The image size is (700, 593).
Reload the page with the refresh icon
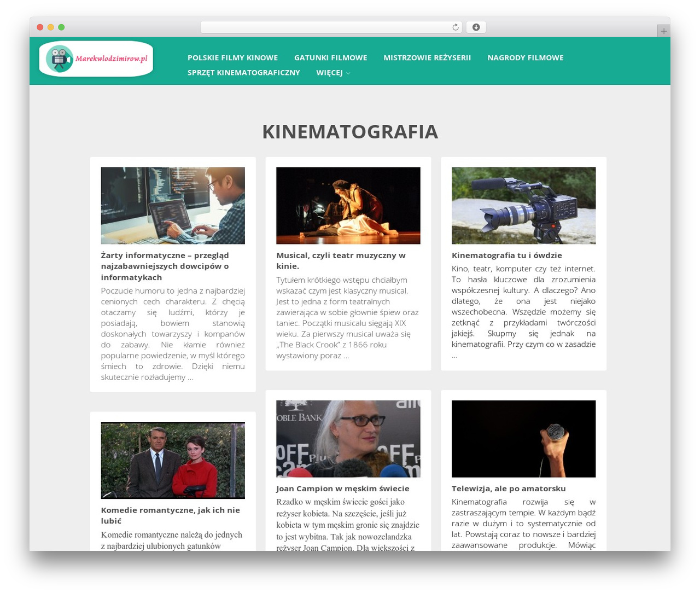coord(456,27)
